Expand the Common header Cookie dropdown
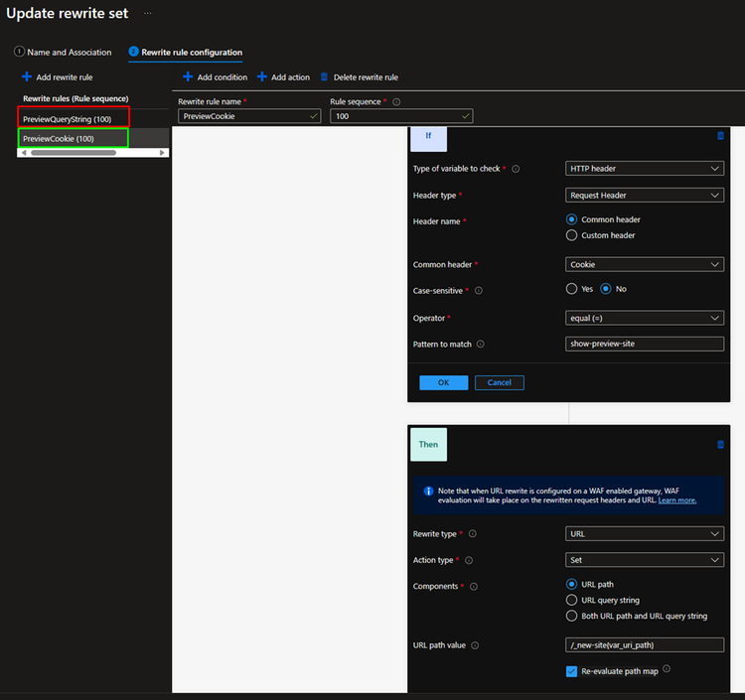 [645, 265]
